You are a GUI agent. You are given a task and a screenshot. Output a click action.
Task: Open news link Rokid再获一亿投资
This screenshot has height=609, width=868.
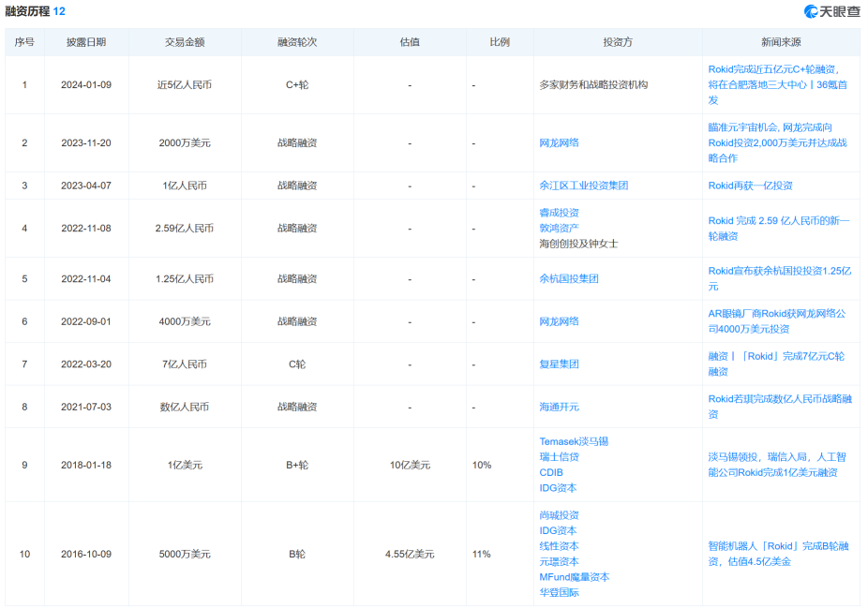[x=750, y=186]
